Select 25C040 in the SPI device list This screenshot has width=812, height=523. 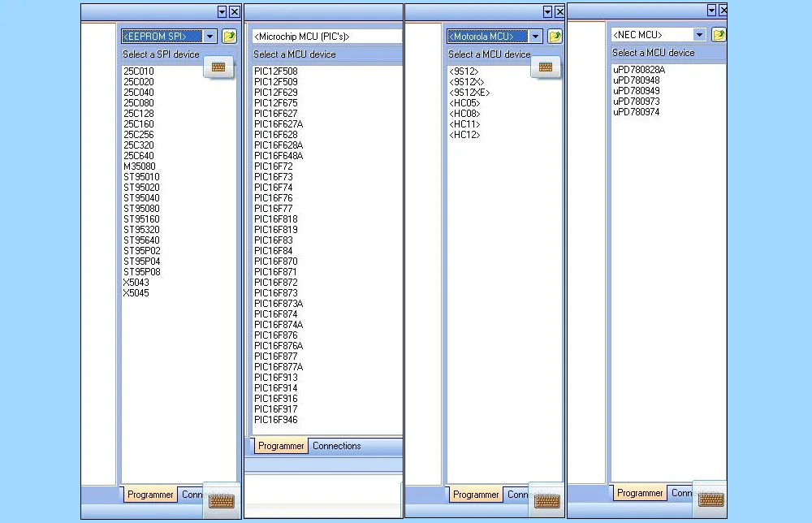pos(139,93)
